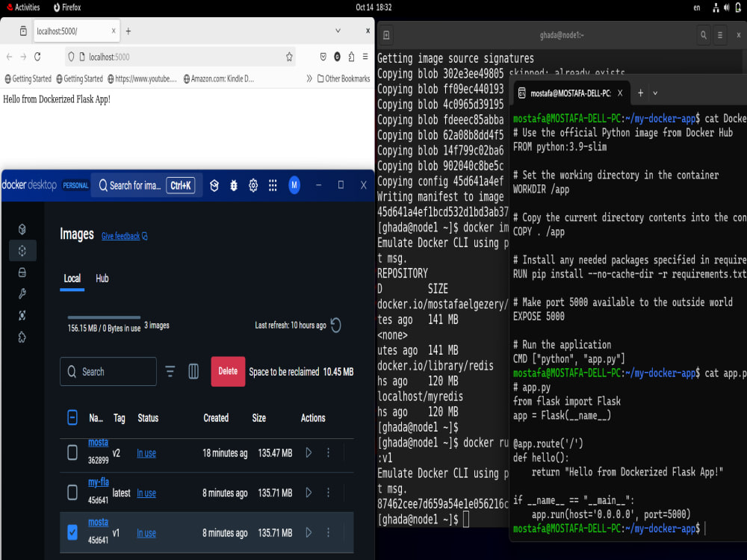Open Firefox Pocket save icon

point(323,57)
